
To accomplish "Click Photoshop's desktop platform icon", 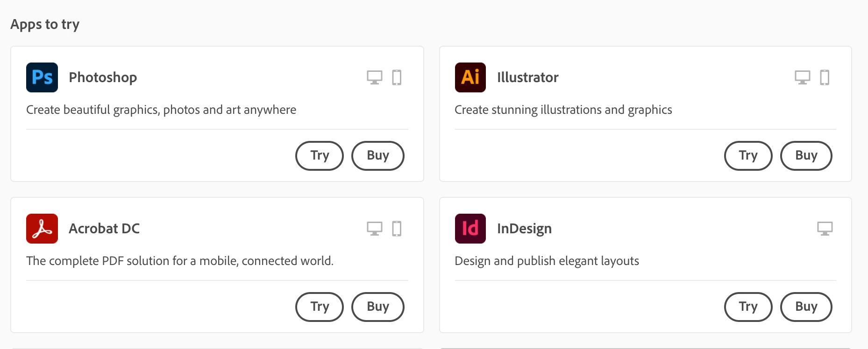I will [375, 77].
